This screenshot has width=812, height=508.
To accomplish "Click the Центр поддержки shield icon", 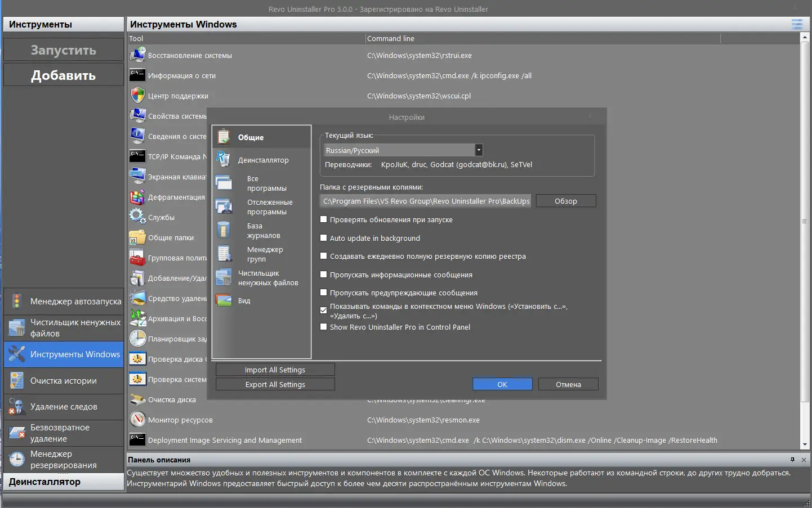I will click(137, 95).
